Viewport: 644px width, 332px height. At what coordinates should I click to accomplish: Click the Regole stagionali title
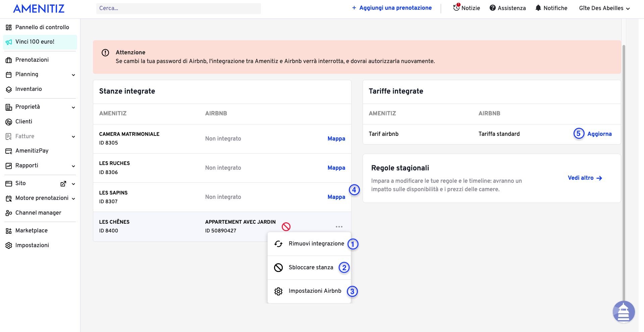point(400,168)
